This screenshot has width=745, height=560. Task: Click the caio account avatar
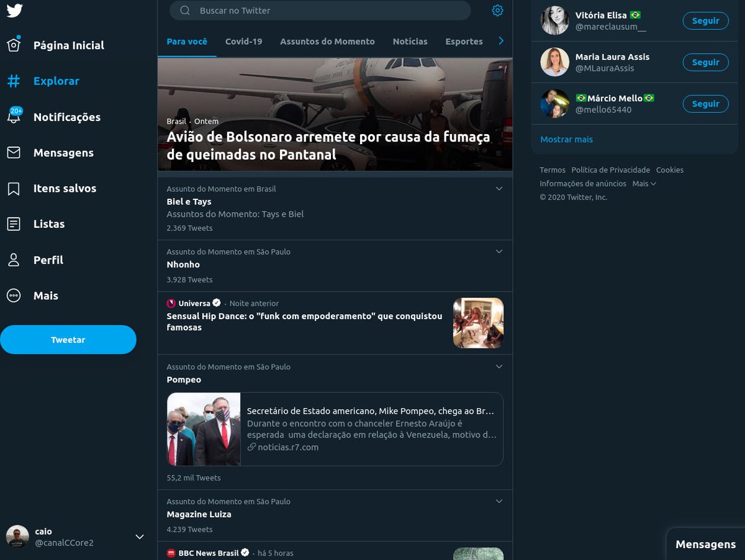[x=17, y=536]
